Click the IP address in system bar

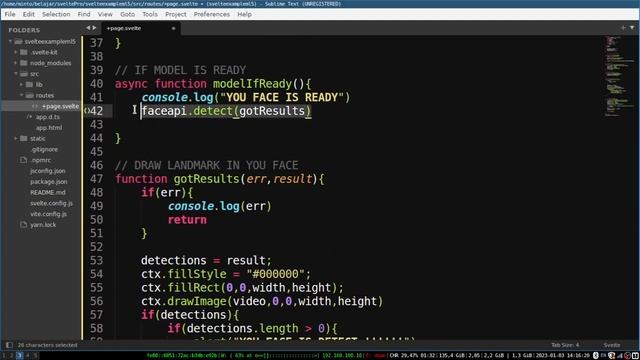point(343,356)
